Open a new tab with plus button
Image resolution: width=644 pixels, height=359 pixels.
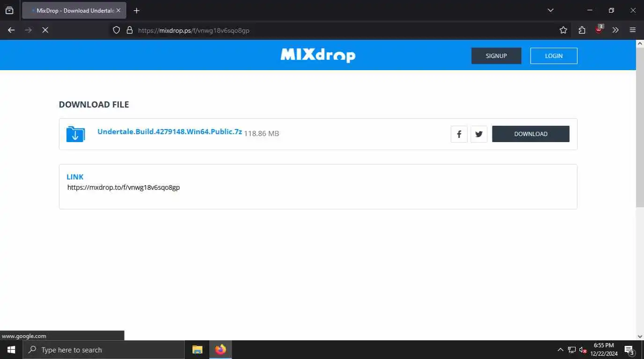pyautogui.click(x=136, y=10)
